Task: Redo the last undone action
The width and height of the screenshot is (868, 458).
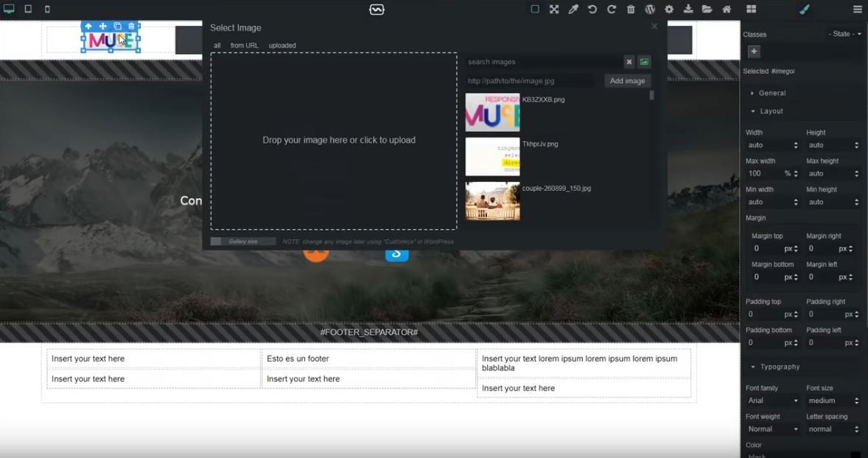Action: (612, 10)
